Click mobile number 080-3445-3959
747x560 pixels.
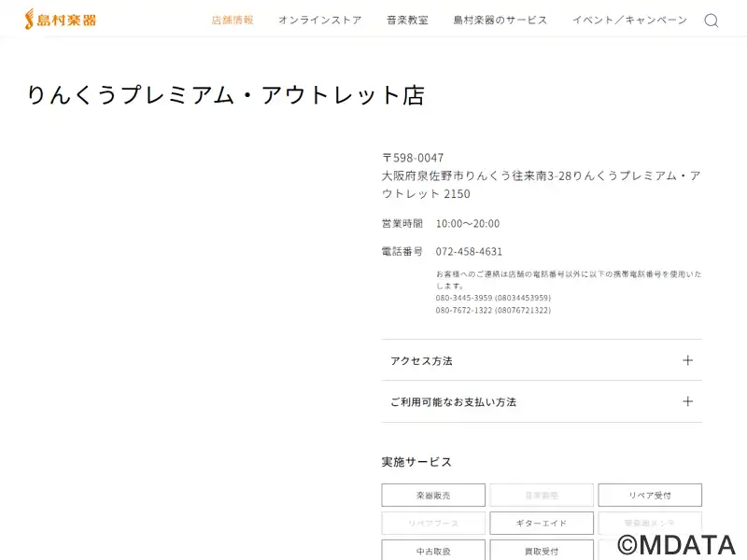[x=463, y=298]
